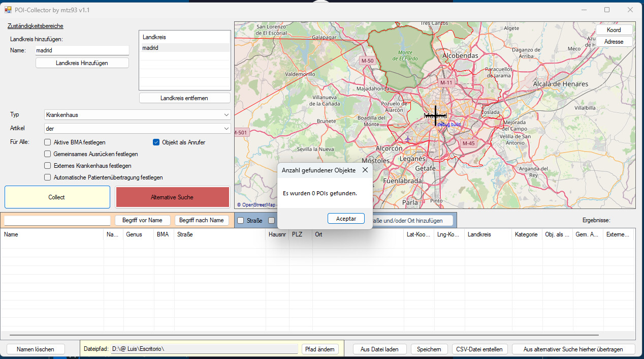Tick Externes Krankenhaus festlegen checkbox
644x359 pixels.
point(48,166)
